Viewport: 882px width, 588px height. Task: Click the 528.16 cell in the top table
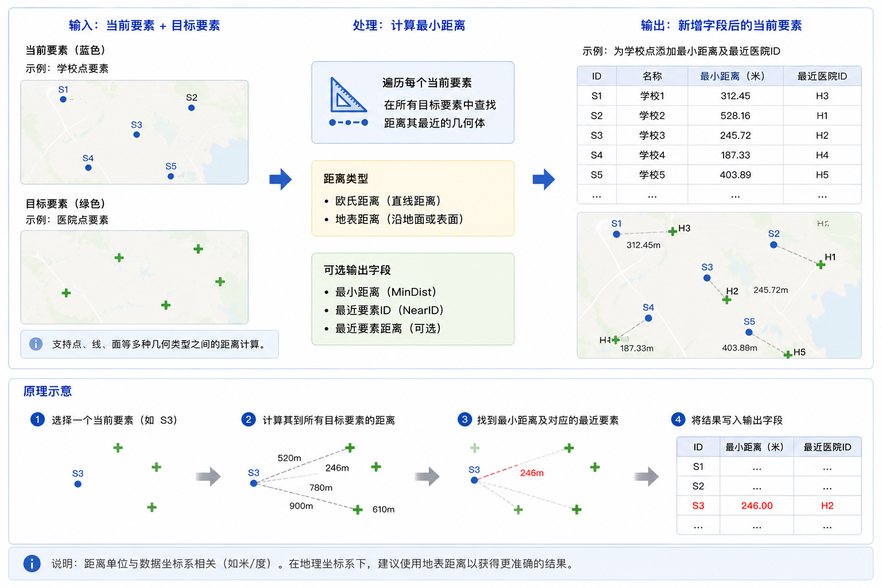pyautogui.click(x=735, y=115)
